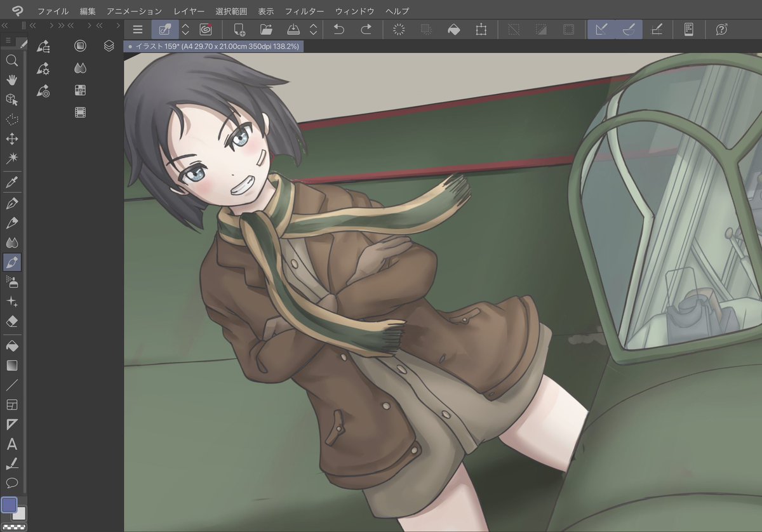
Task: Select the Fill bucket tool in the tool palette
Action: coord(11,346)
